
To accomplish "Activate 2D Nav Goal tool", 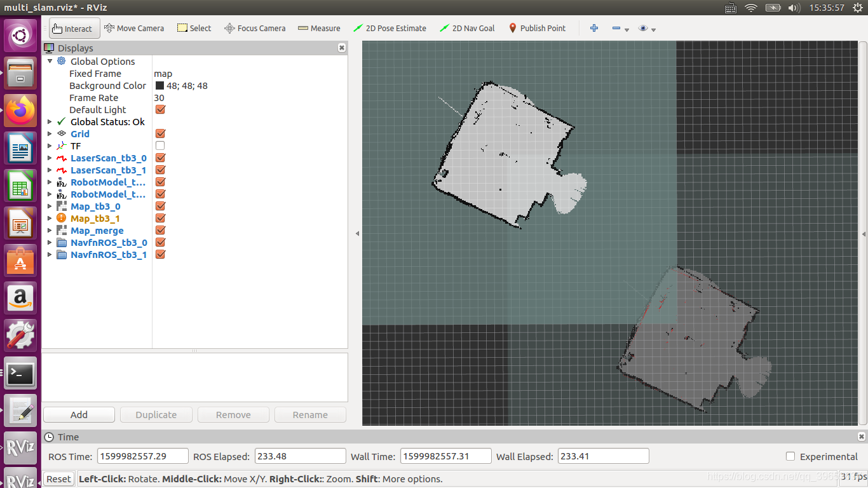I will (467, 28).
